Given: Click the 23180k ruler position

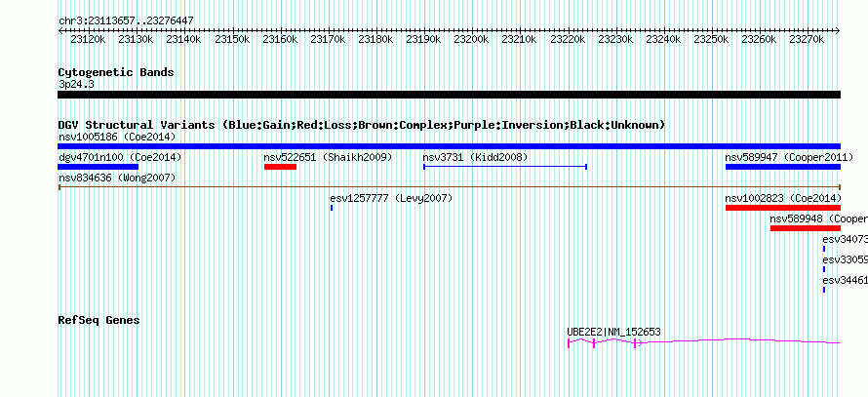Looking at the screenshot, I should pos(375,39).
